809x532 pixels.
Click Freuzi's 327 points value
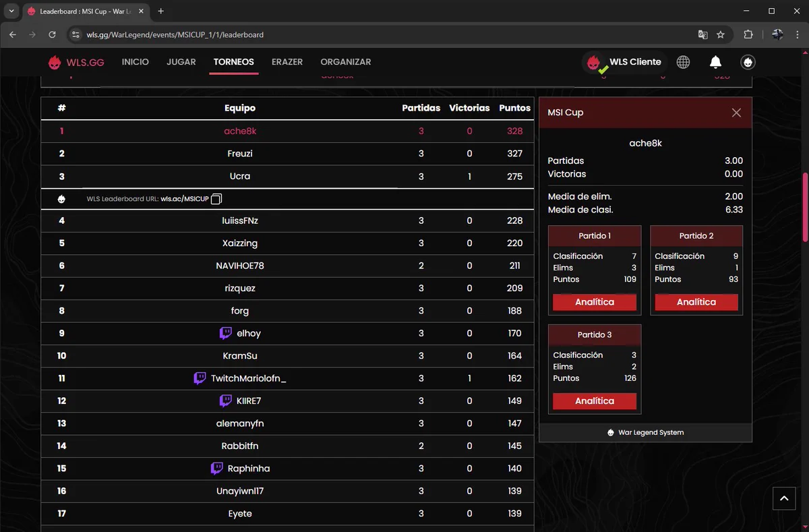[515, 154]
